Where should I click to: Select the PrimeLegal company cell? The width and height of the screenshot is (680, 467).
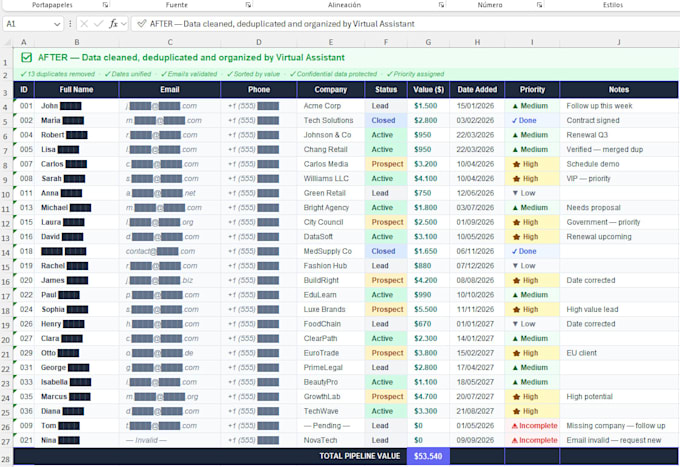(330, 368)
